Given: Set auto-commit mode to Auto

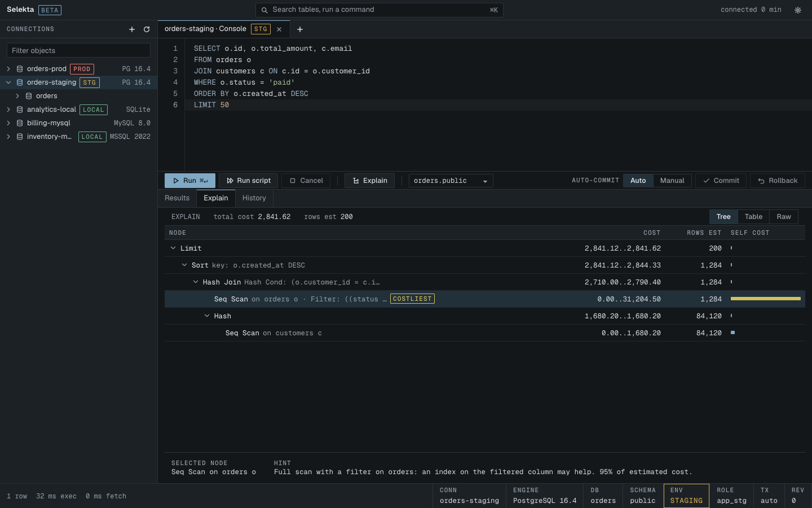Looking at the screenshot, I should pyautogui.click(x=638, y=181).
